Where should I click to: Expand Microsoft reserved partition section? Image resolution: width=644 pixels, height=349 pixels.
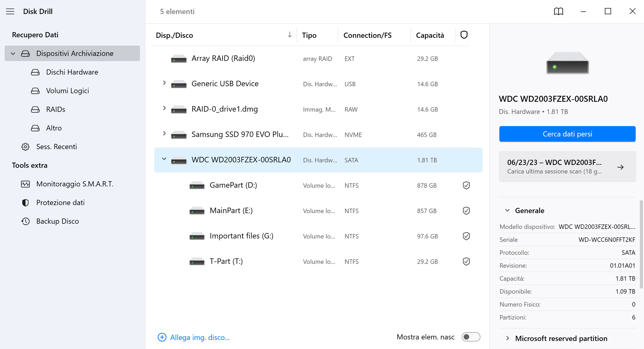507,338
